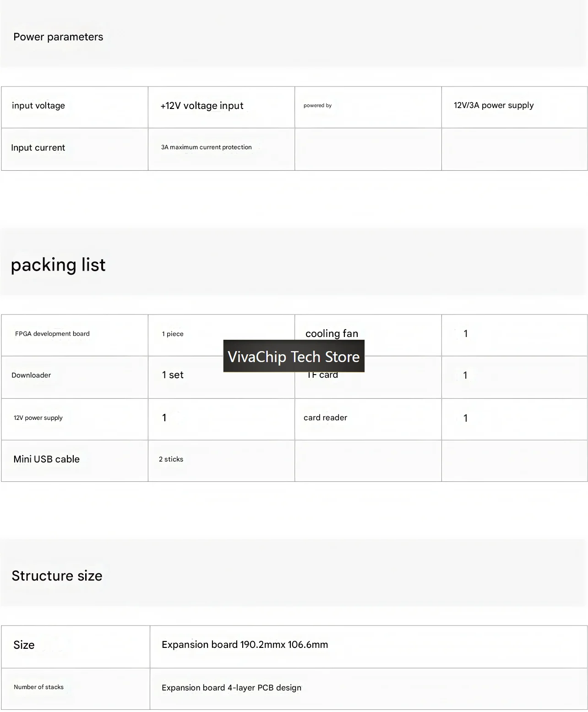This screenshot has height=712, width=588.
Task: Select the Number of stacks label
Action: click(38, 687)
